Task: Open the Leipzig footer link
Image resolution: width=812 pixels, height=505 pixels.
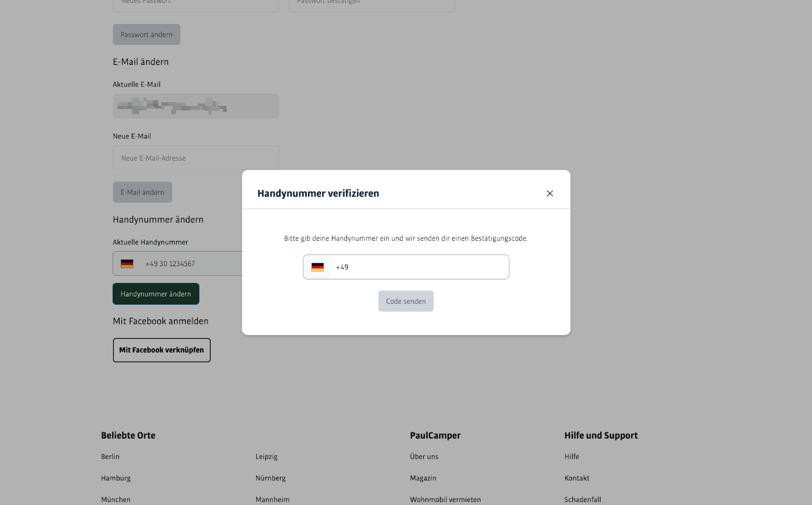Action: [x=266, y=457]
